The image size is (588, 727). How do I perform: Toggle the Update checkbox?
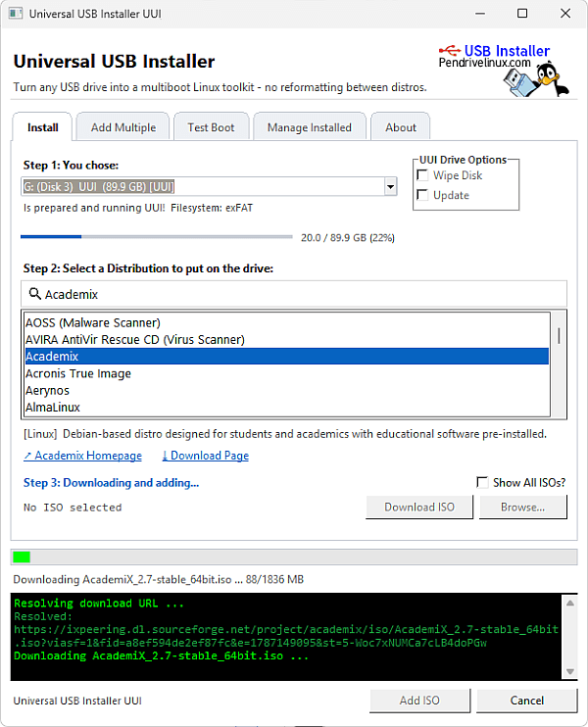[422, 195]
